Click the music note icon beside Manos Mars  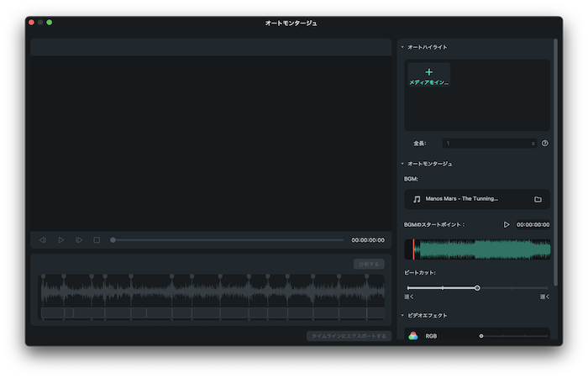417,199
